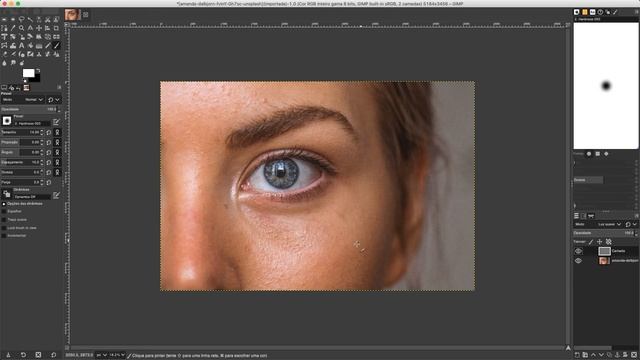Select the Flip tool
The width and height of the screenshot is (640, 360).
(56, 37)
